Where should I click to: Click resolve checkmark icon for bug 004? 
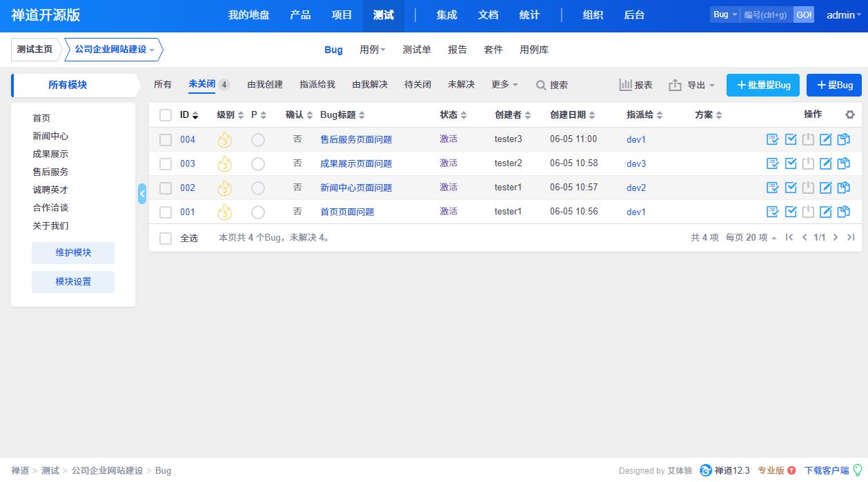tap(791, 139)
